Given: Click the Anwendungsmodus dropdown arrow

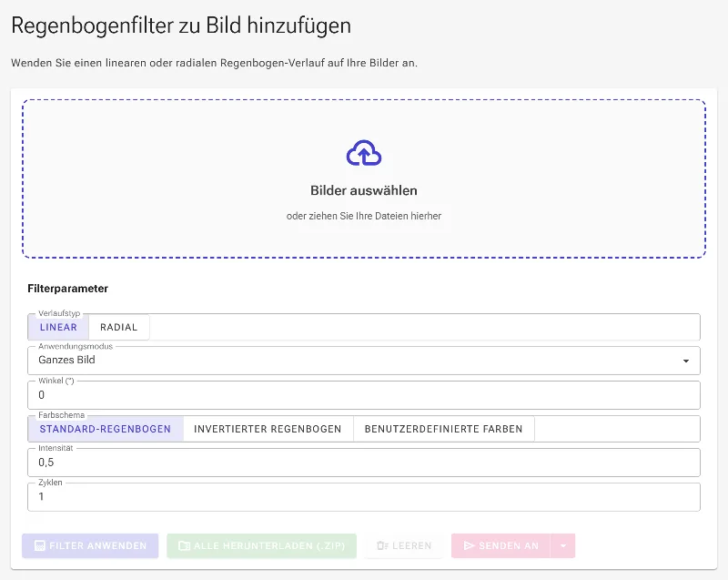Looking at the screenshot, I should point(686,361).
